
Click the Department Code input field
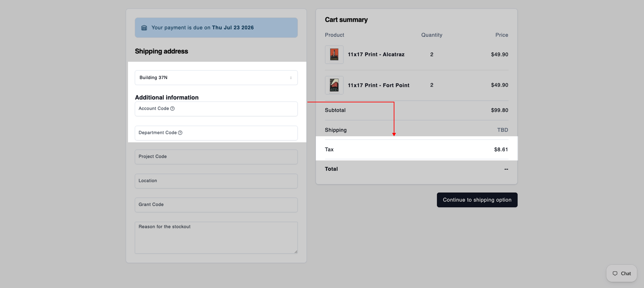[216, 133]
